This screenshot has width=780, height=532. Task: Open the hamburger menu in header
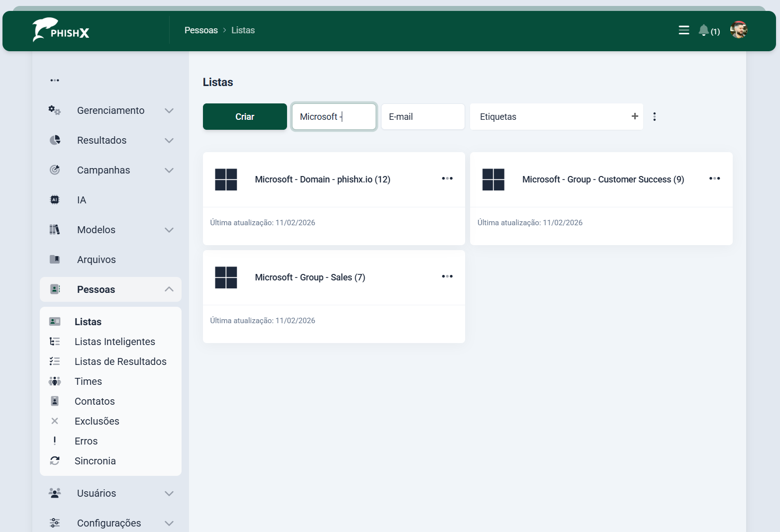pyautogui.click(x=684, y=30)
